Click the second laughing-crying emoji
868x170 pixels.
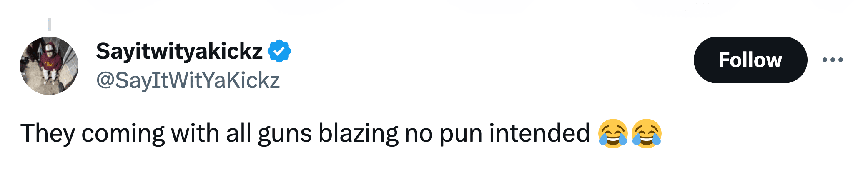pos(646,133)
